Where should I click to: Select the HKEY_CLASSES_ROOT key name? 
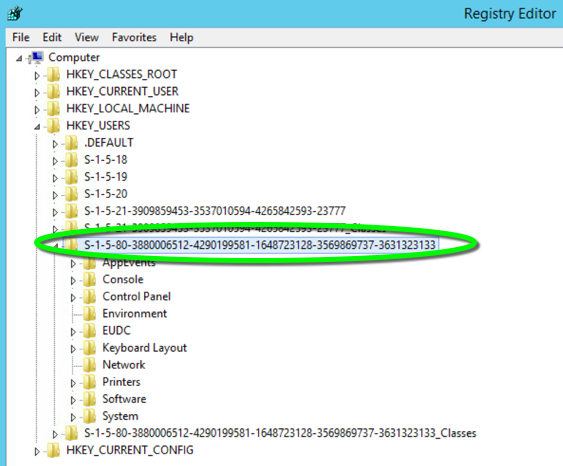coord(121,74)
